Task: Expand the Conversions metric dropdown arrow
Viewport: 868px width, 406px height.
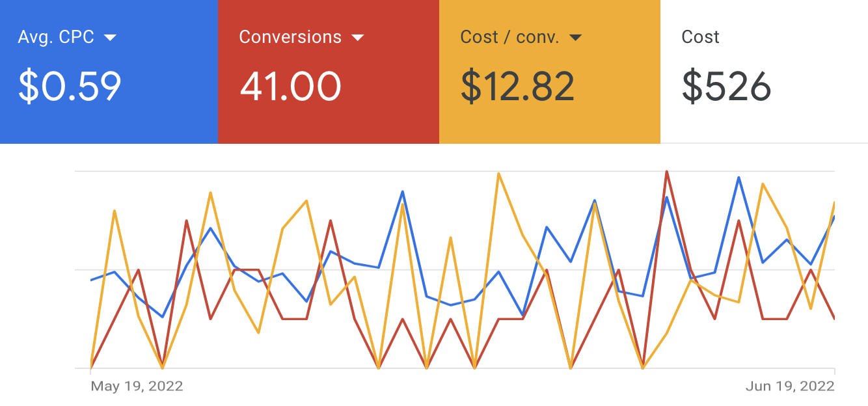Action: [x=357, y=38]
